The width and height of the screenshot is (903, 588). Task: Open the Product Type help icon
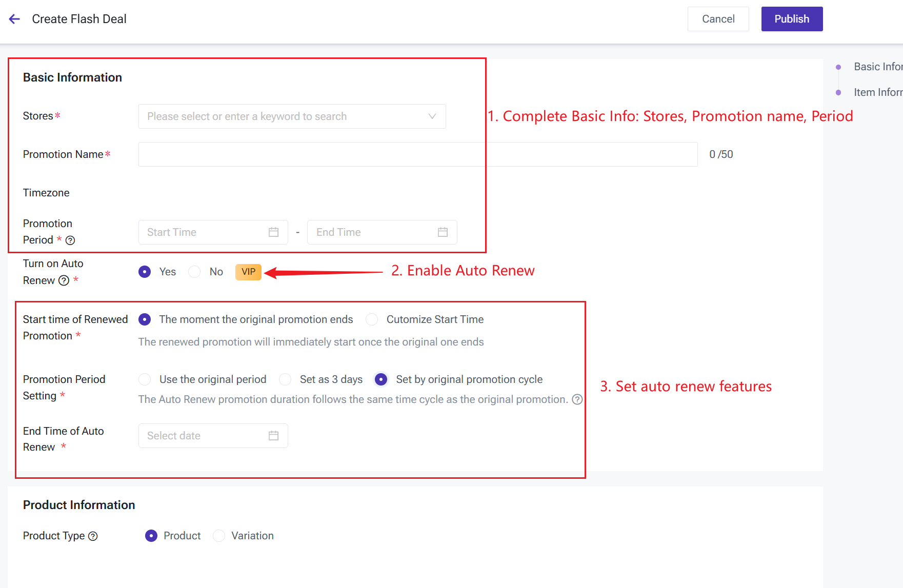point(93,536)
